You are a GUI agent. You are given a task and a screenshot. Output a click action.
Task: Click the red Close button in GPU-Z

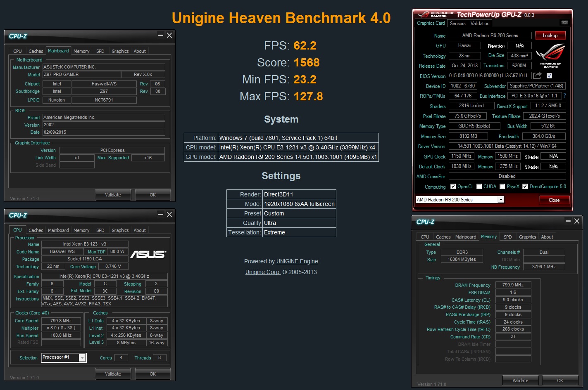[x=555, y=200]
